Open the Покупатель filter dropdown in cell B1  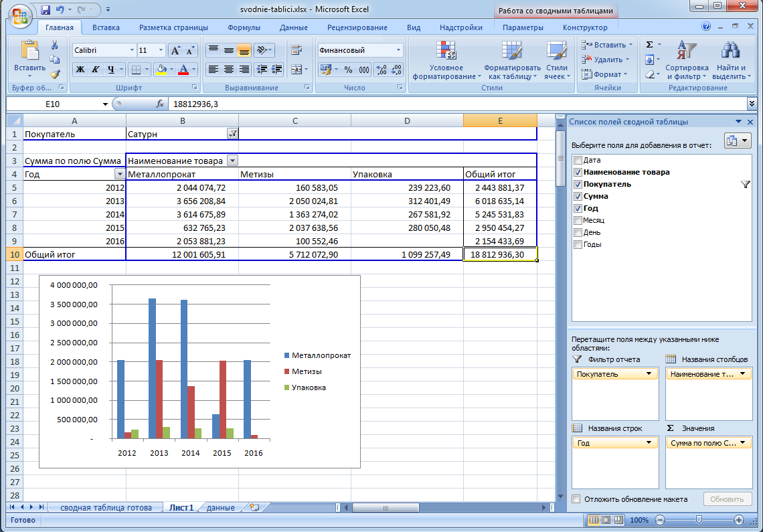point(233,134)
